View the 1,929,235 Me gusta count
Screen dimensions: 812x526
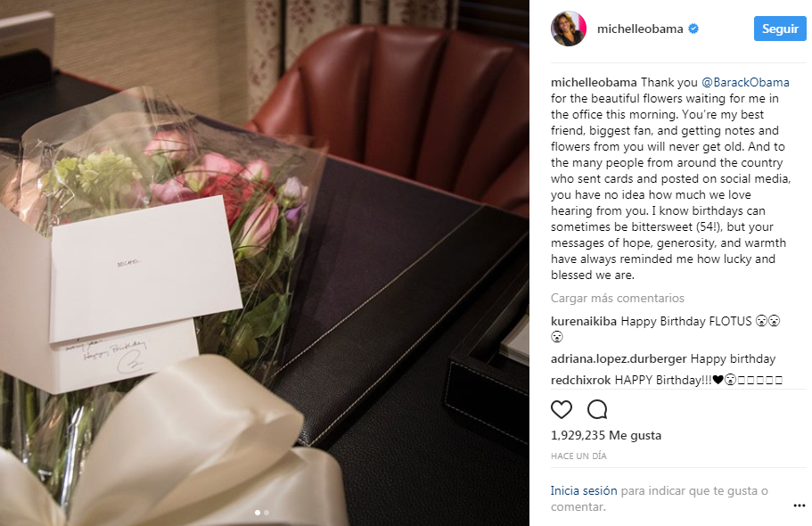click(x=606, y=435)
